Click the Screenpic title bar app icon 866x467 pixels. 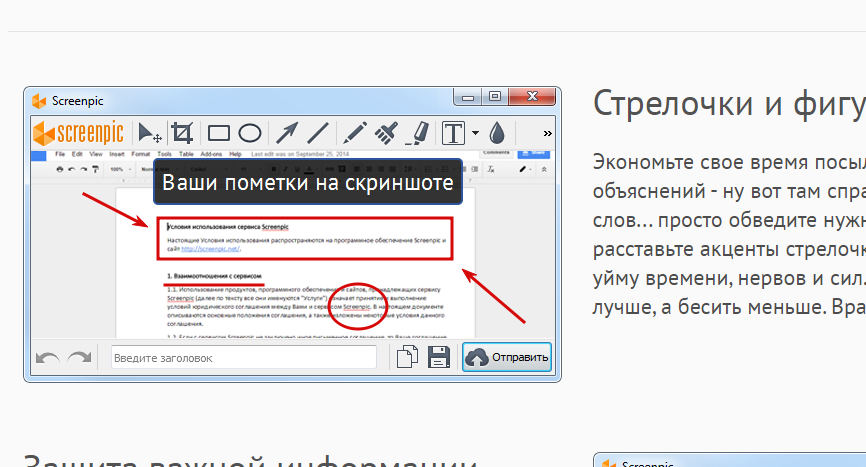(x=39, y=101)
